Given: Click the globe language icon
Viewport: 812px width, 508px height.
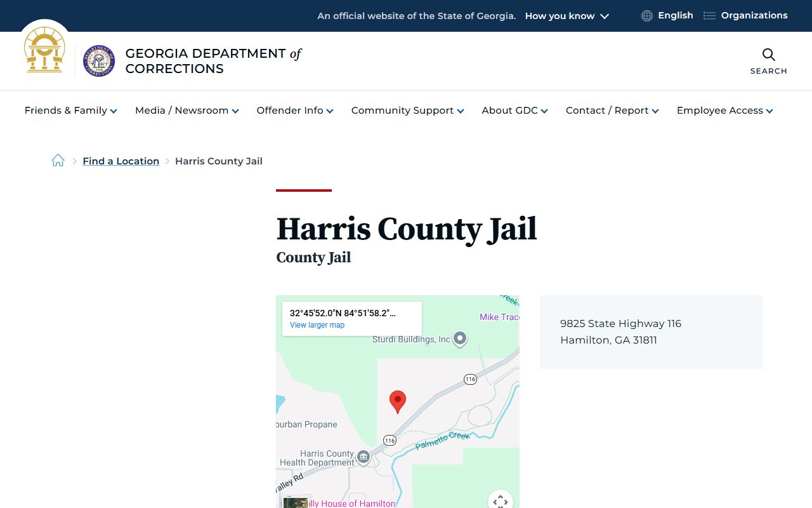Looking at the screenshot, I should pyautogui.click(x=647, y=16).
